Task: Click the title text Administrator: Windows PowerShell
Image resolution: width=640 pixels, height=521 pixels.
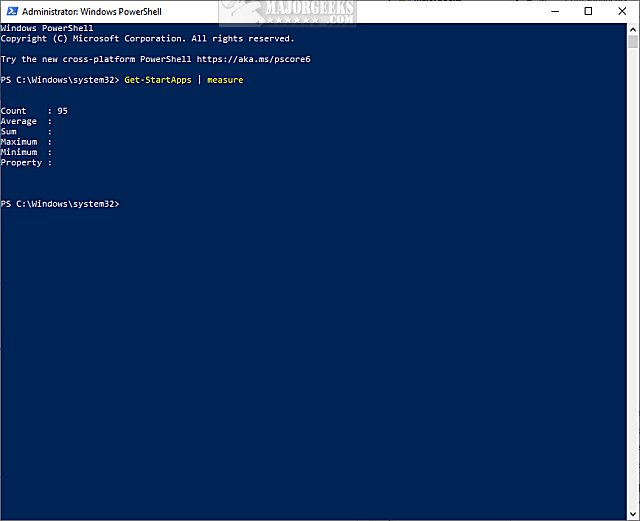Action: [x=92, y=11]
